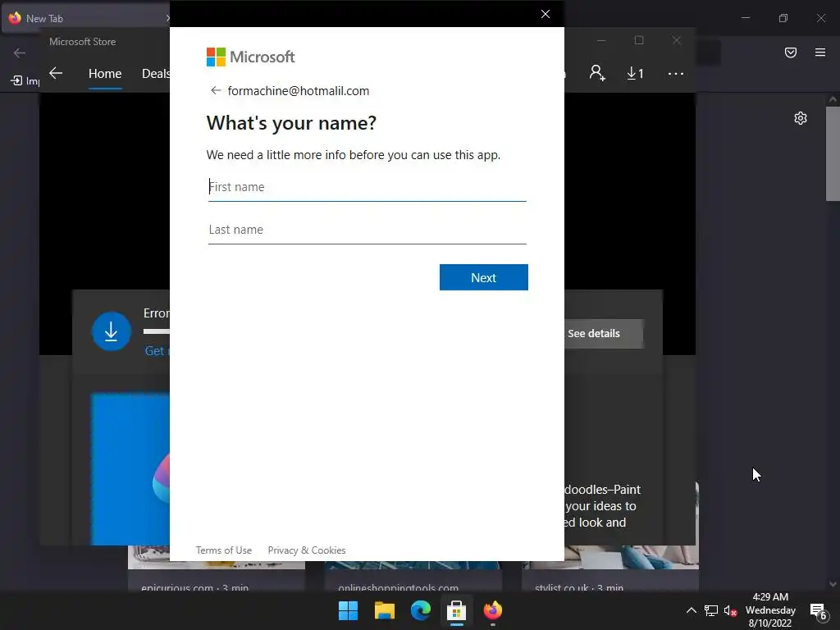Show hidden system tray icons
Screen dimensions: 840x630
point(691,610)
